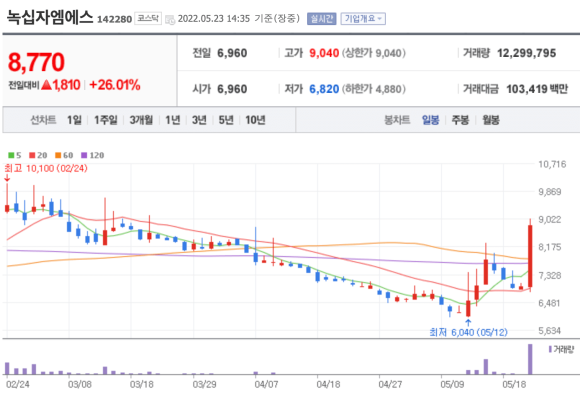The height and width of the screenshot is (401, 580).
Task: Click the 최고 10,100 (02/24) label
Action: tap(46, 169)
